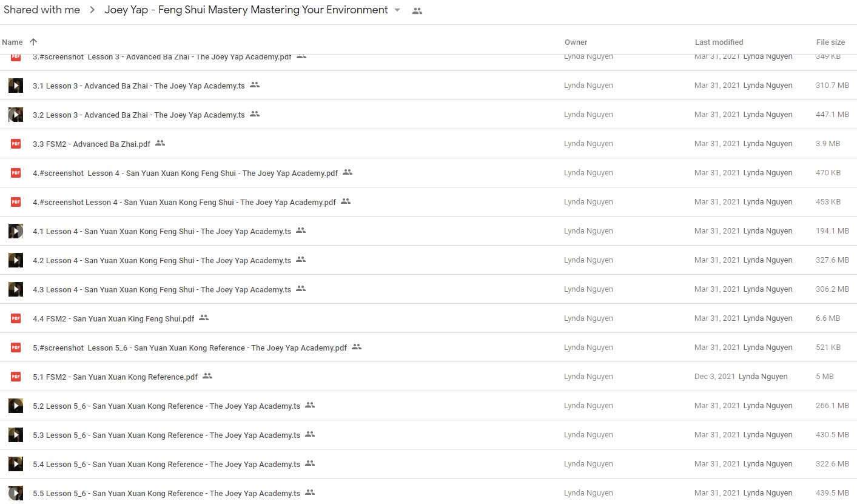Select file 3.1 Lesson 3 - Advanced Ba Zhai.ts
Image resolution: width=857 pixels, height=504 pixels.
tap(139, 86)
